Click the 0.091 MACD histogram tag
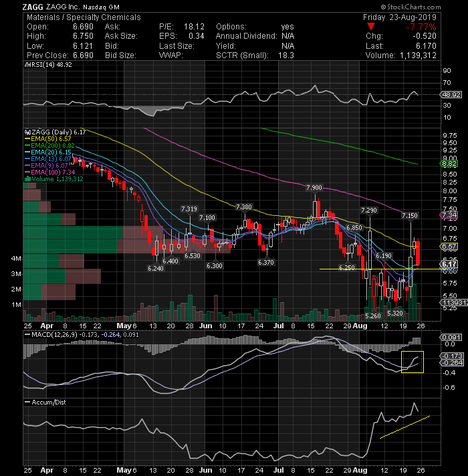 click(451, 337)
